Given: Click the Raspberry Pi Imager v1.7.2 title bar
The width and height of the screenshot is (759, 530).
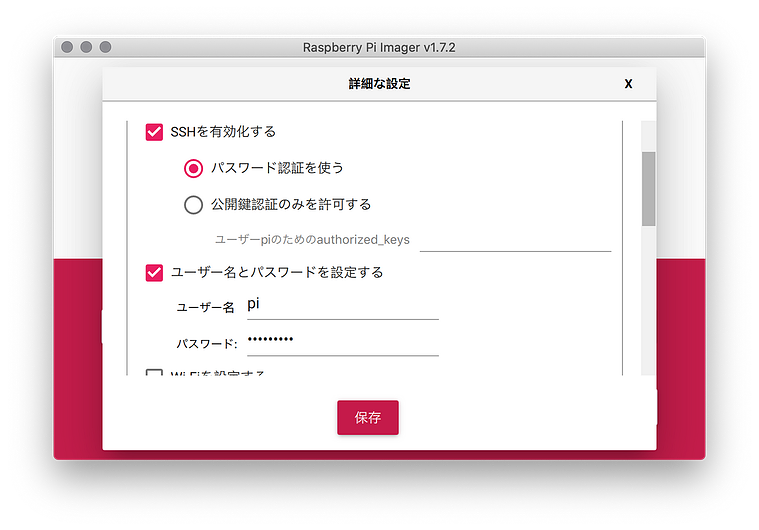Looking at the screenshot, I should [x=380, y=47].
